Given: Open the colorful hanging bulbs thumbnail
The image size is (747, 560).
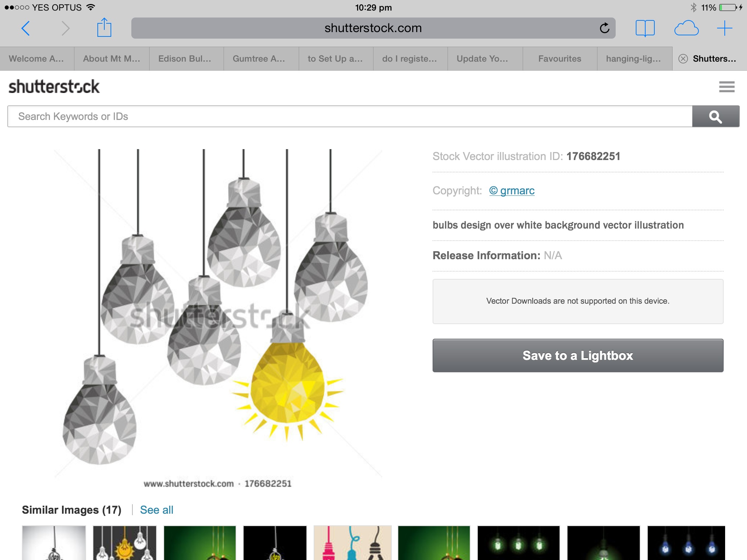Looking at the screenshot, I should 352,542.
